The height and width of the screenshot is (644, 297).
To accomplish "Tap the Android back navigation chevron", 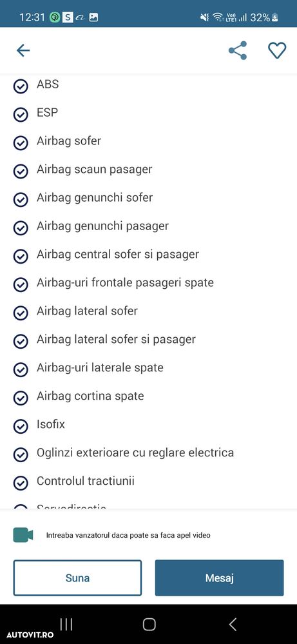I will point(233,625).
